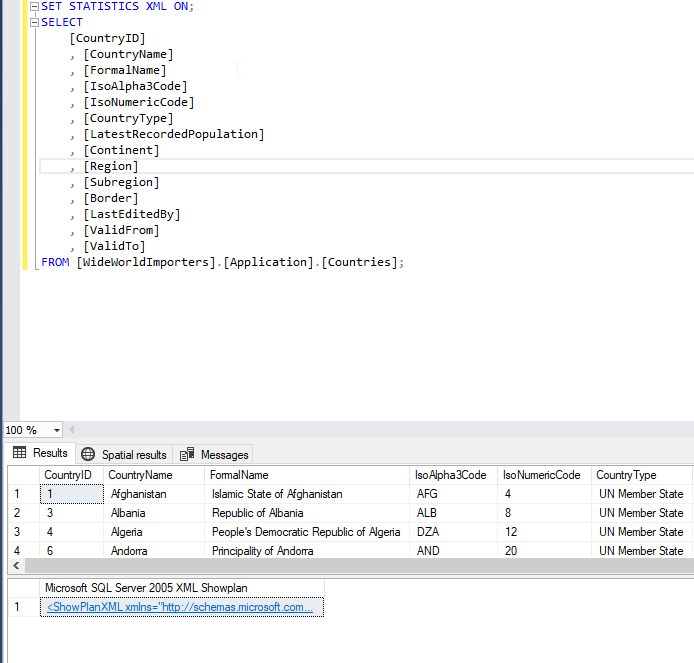The image size is (694, 663).
Task: Open the ShowPlanXML execution plan link
Action: click(x=180, y=607)
